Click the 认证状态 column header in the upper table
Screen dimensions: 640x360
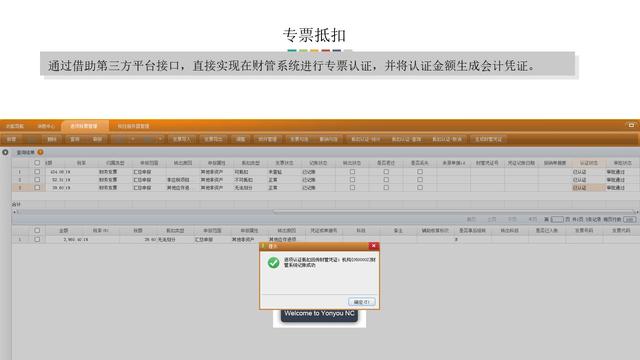point(589,163)
